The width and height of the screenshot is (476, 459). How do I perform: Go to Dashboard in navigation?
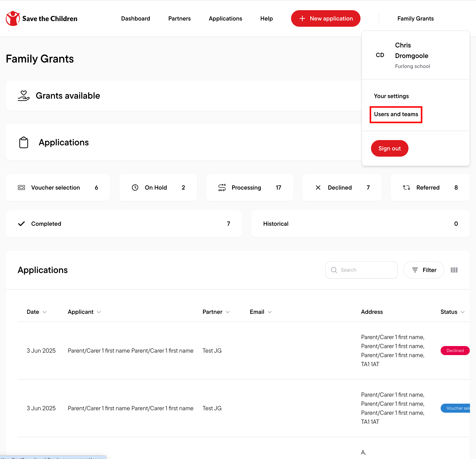point(135,18)
